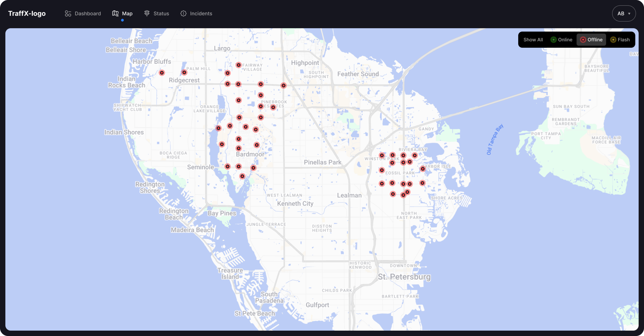Open the AB account dropdown

tap(624, 13)
